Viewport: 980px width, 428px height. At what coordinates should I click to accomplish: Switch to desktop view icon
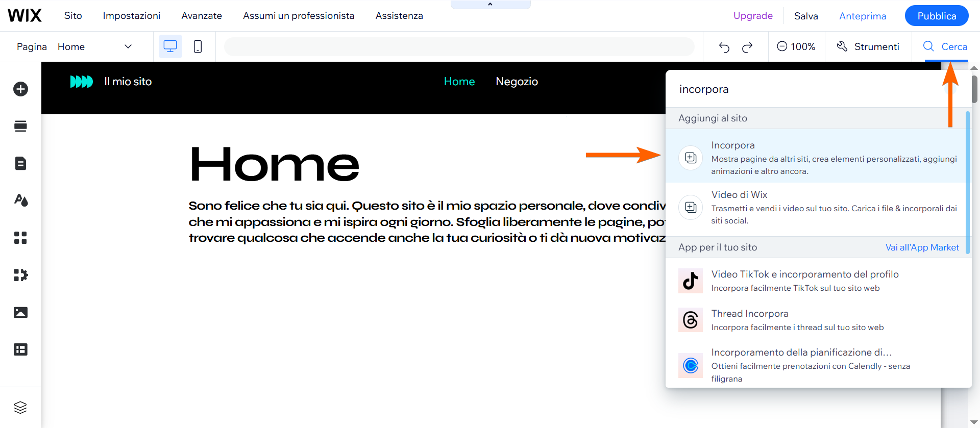point(170,46)
